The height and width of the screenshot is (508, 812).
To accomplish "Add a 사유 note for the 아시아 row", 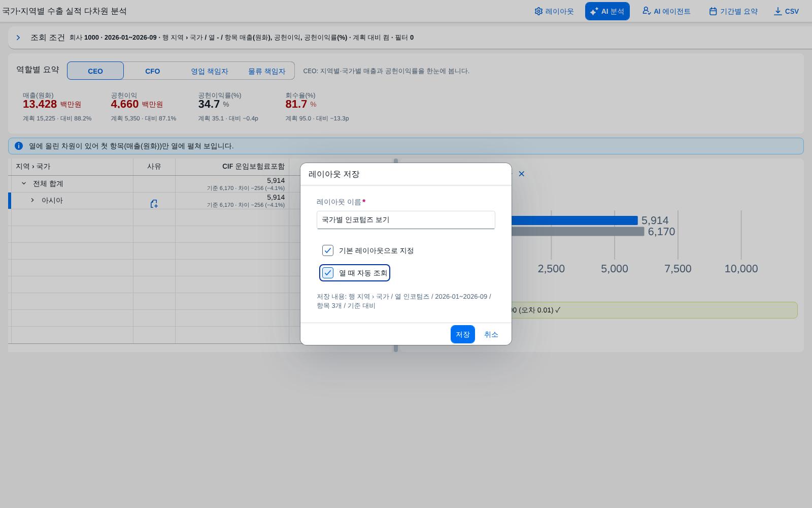I will point(154,204).
